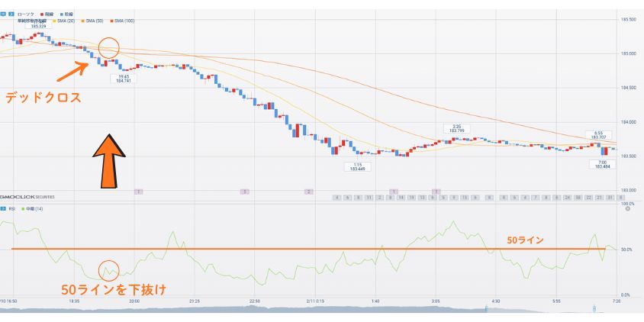644x322 pixels.
Task: Expand the RSI panel arrow icon
Action: (2, 208)
